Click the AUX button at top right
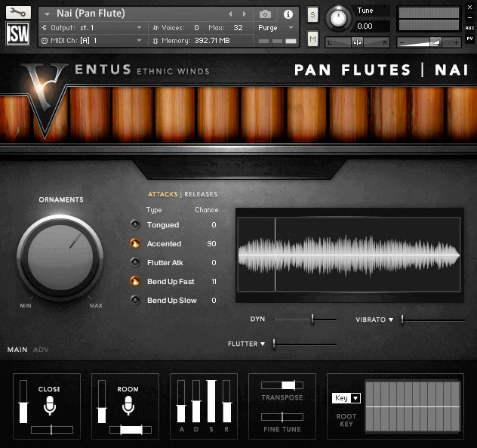Screen dimensions: 477x448 pyautogui.click(x=469, y=28)
